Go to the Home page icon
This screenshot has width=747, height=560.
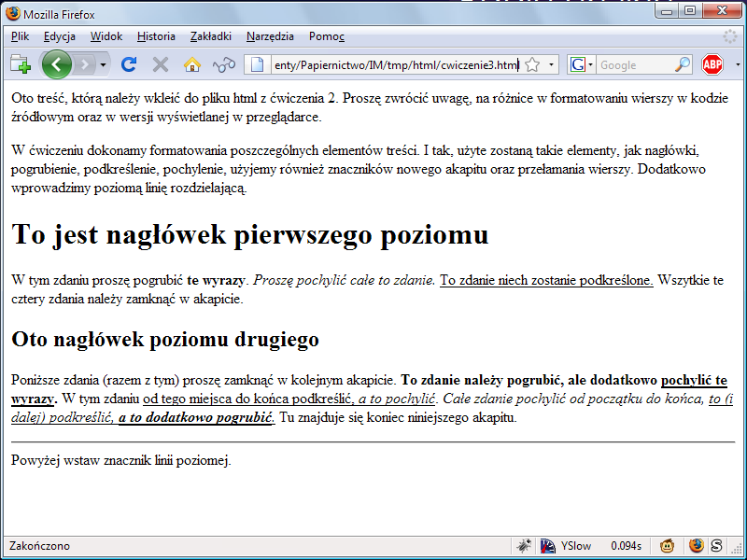[x=192, y=64]
